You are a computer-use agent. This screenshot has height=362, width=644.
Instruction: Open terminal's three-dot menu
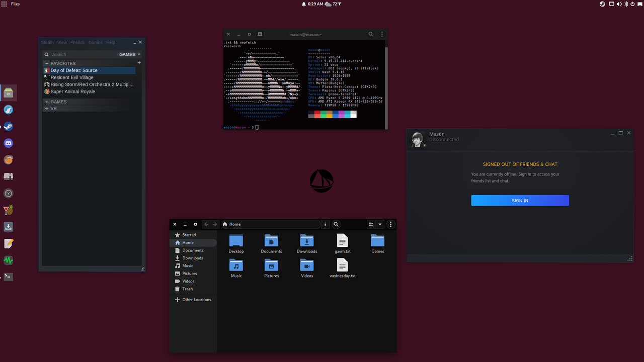382,34
